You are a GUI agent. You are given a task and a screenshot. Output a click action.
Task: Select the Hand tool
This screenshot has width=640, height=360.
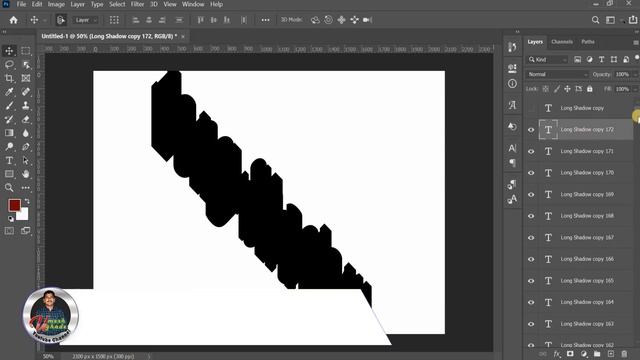click(x=26, y=174)
